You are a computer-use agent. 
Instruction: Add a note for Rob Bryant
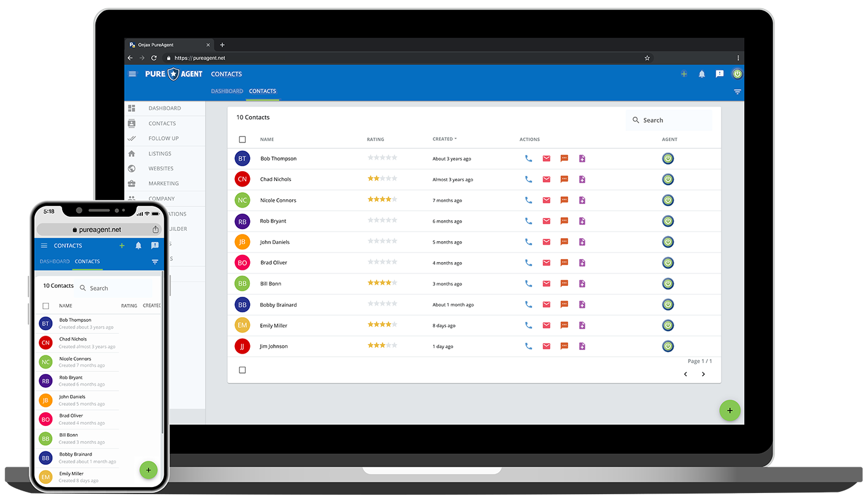[x=582, y=221]
